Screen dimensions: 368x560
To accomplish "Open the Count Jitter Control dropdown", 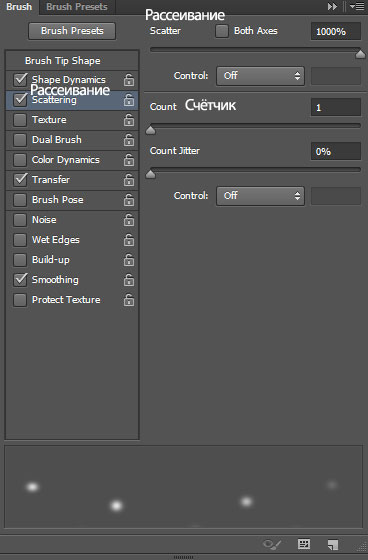I will click(x=260, y=196).
